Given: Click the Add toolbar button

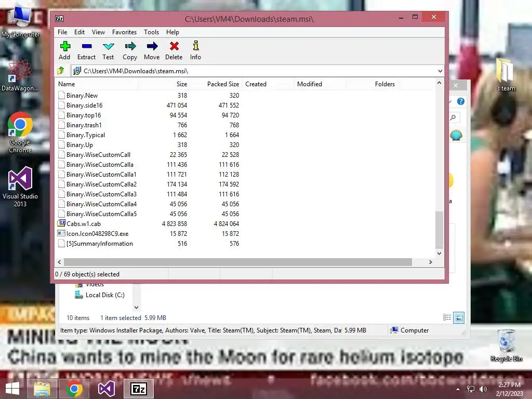Looking at the screenshot, I should pyautogui.click(x=64, y=50).
